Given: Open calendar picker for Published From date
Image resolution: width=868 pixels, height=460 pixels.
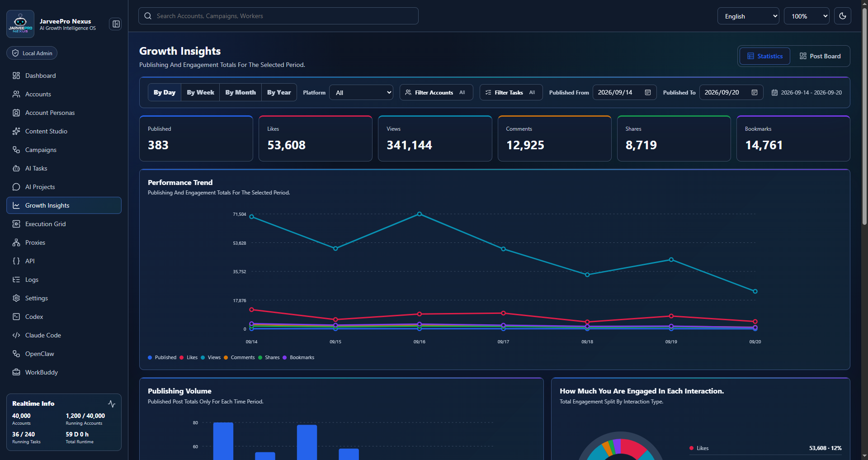Looking at the screenshot, I should click(648, 92).
